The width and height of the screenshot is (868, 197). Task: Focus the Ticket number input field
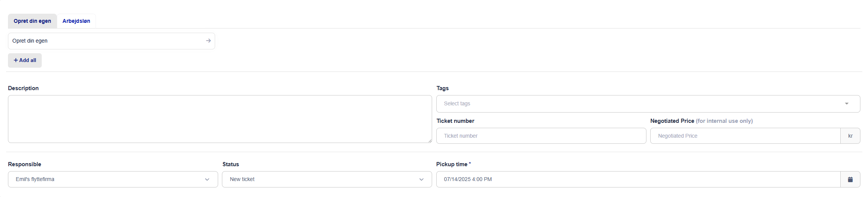541,136
